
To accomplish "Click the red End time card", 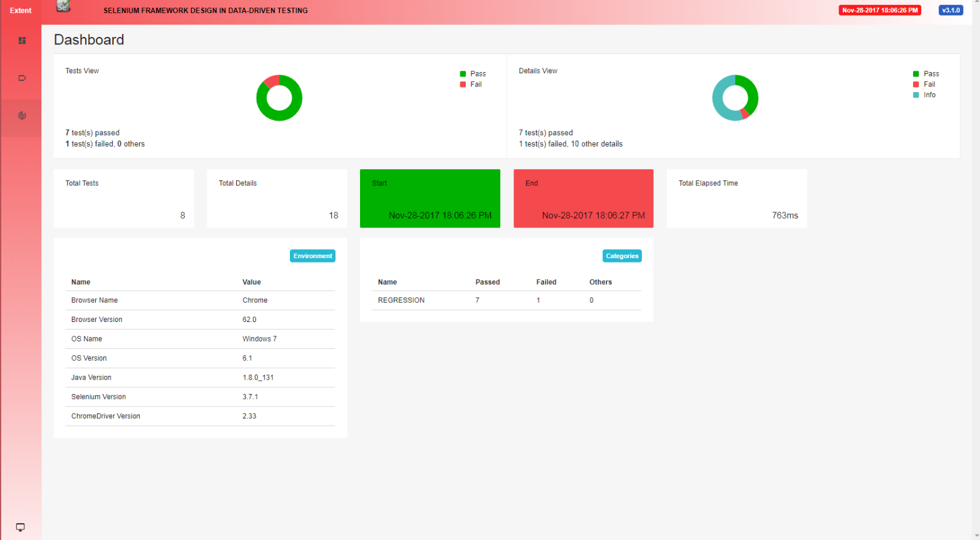I will [x=584, y=199].
